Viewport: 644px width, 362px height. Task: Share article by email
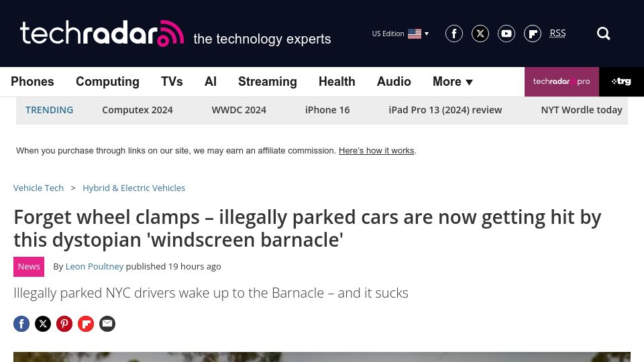107,324
